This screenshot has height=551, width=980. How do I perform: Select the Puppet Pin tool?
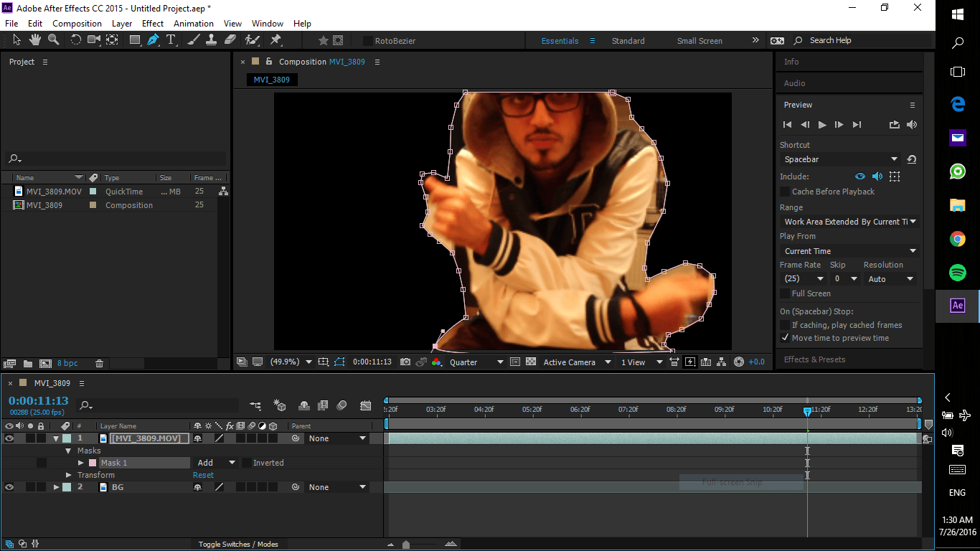point(275,40)
